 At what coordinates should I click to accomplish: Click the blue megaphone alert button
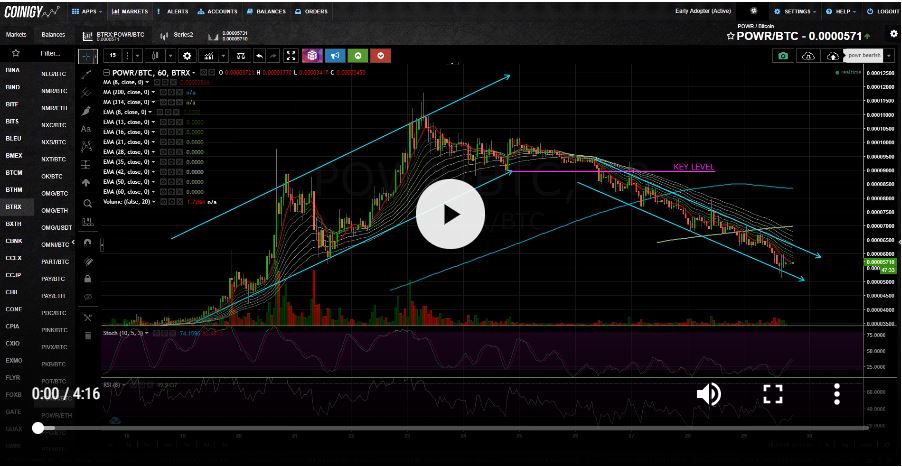point(335,56)
